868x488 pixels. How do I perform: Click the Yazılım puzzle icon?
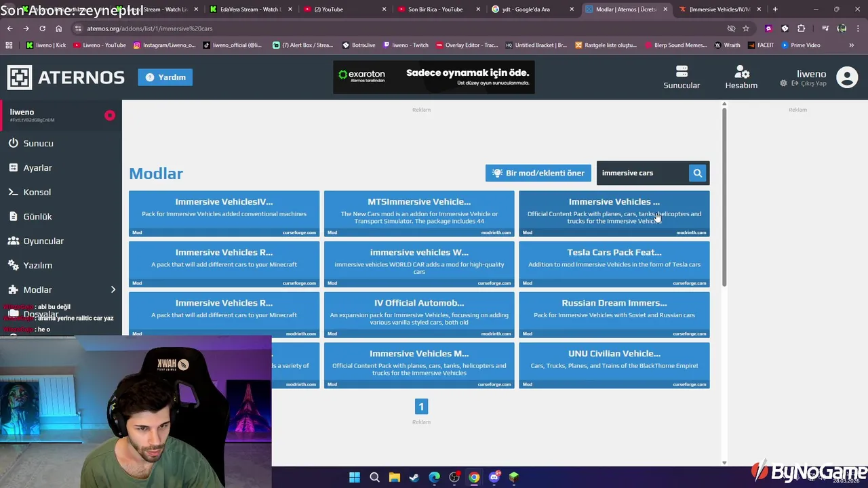click(x=13, y=265)
